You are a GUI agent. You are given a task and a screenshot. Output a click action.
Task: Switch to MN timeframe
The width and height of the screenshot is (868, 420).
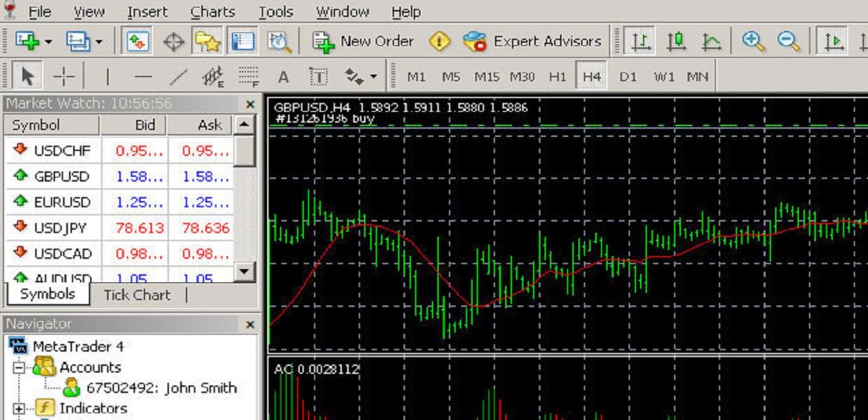(698, 77)
